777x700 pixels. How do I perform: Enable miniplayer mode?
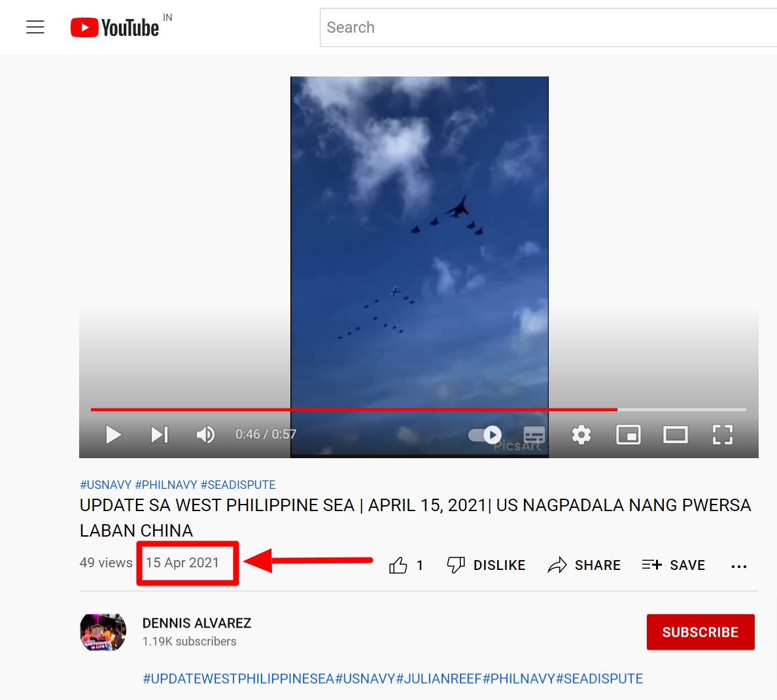click(629, 435)
